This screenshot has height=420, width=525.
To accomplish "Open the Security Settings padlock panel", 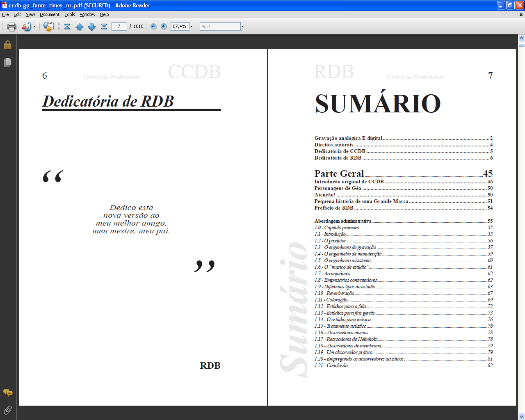I will click(7, 45).
